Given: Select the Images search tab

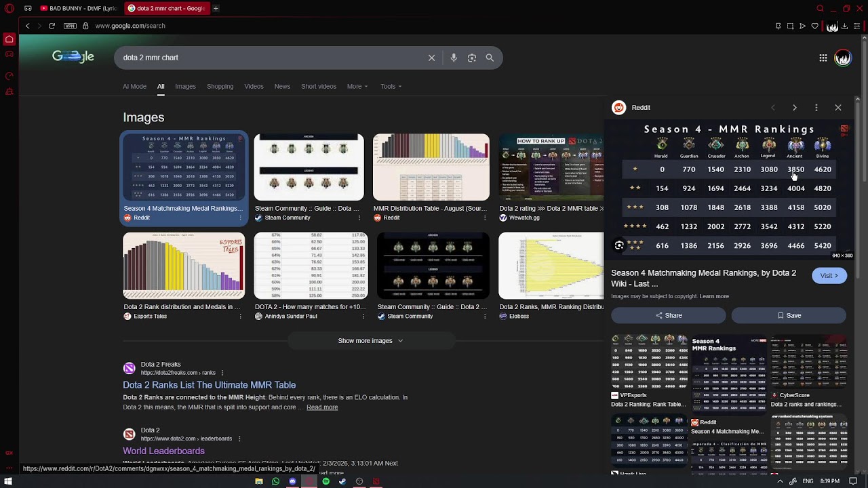Looking at the screenshot, I should [x=185, y=86].
